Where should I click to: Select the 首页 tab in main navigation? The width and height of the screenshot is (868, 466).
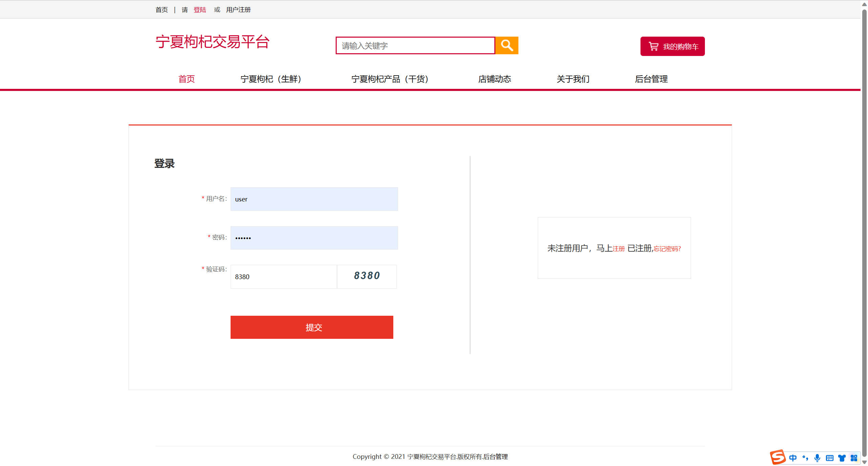(x=186, y=79)
